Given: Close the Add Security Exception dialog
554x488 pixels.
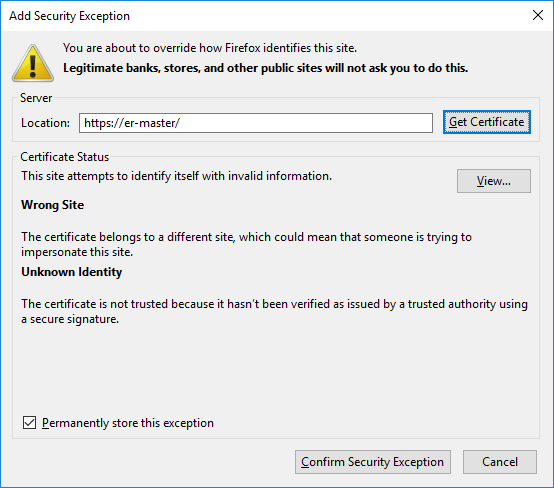Looking at the screenshot, I should [x=538, y=15].
